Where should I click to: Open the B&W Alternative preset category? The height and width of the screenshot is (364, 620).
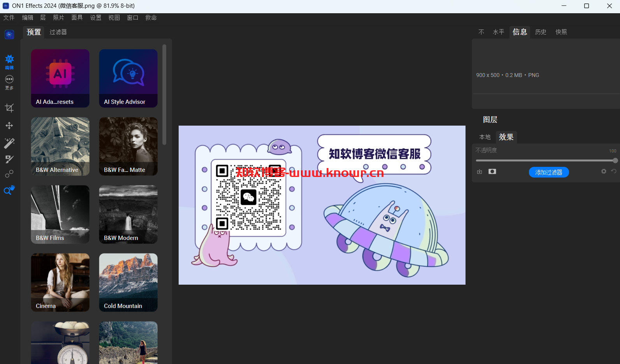pos(60,146)
